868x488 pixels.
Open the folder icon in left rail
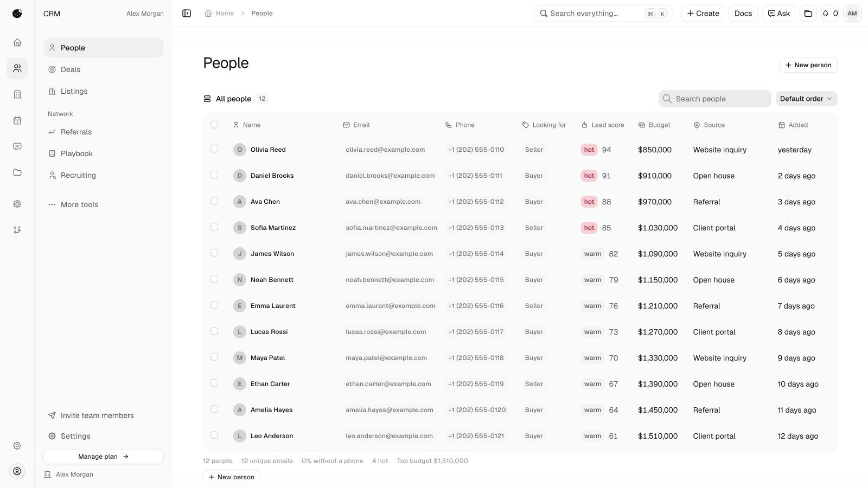pyautogui.click(x=17, y=172)
